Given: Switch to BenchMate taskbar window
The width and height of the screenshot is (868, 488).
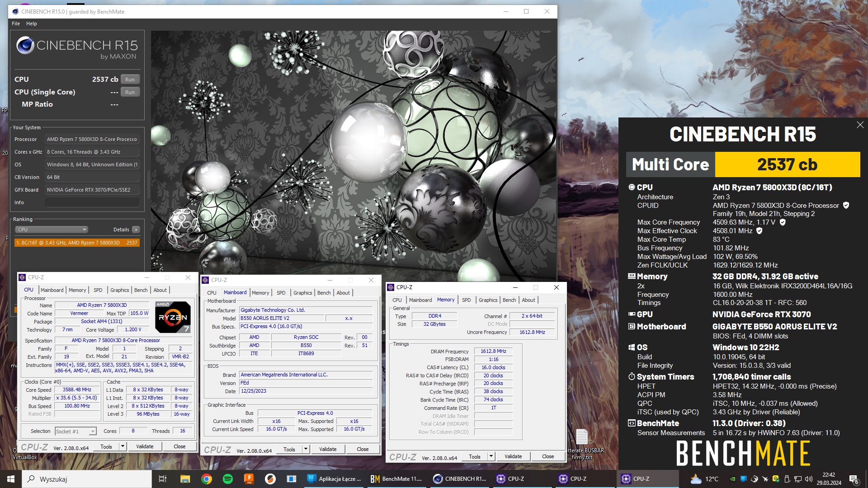Looking at the screenshot, I should click(396, 479).
